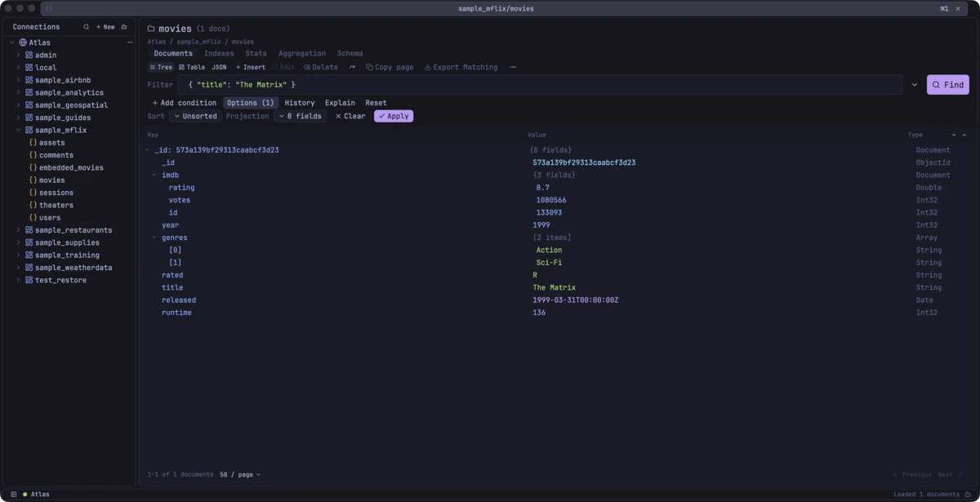This screenshot has width=980, height=502.
Task: Switch to Table view mode
Action: coord(192,68)
